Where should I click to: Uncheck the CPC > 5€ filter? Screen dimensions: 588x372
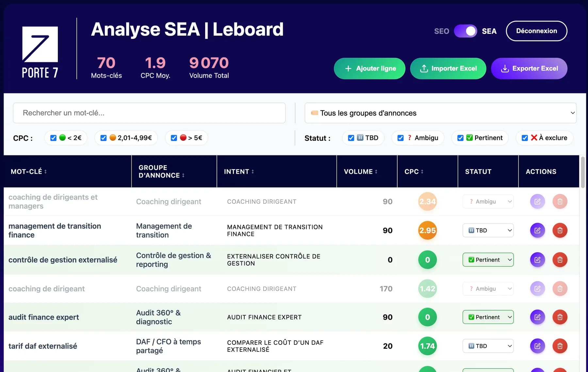(174, 138)
